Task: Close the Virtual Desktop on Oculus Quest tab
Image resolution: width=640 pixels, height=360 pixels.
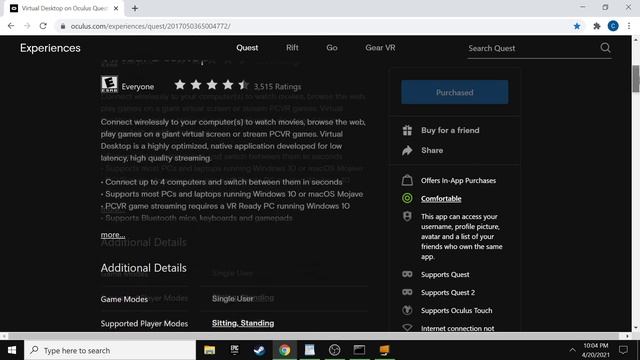Action: click(x=116, y=8)
